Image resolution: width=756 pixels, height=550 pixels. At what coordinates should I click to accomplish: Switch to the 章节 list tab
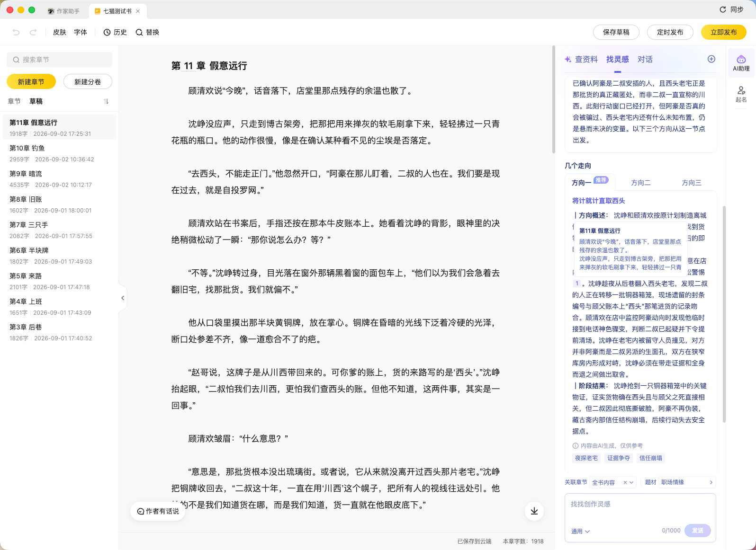pos(14,101)
